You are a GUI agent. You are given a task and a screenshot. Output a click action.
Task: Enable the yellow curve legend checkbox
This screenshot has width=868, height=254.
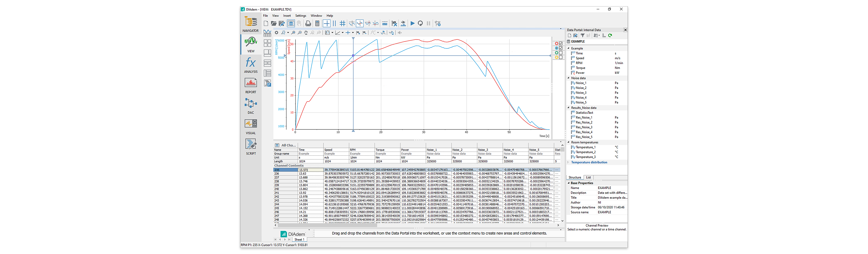click(x=561, y=58)
